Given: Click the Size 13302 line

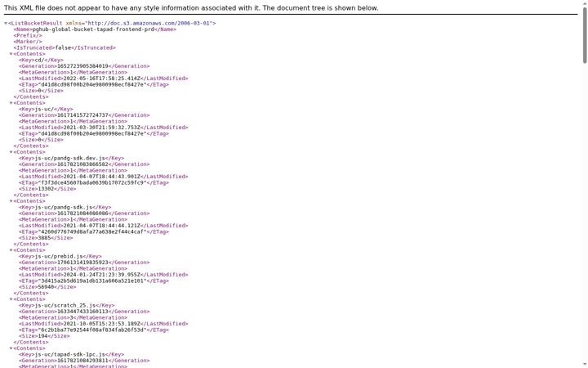Looking at the screenshot, I should click(x=47, y=189).
